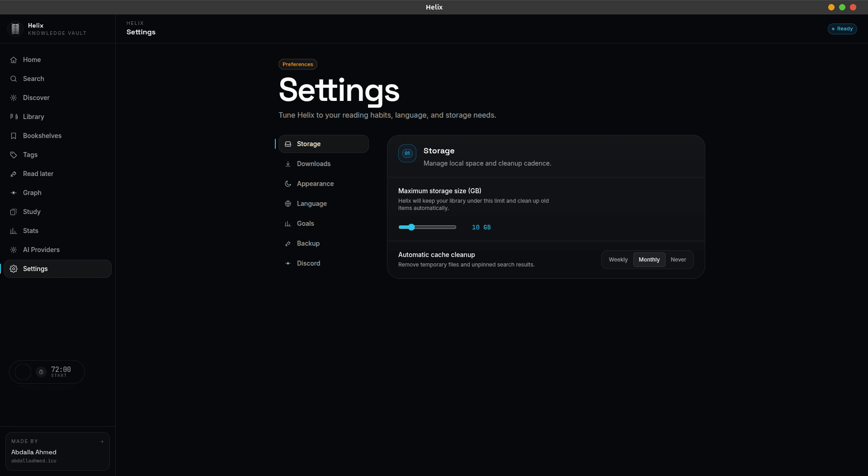Switch to Appearance settings tab
Viewport: 868px width, 476px height.
(x=324, y=184)
